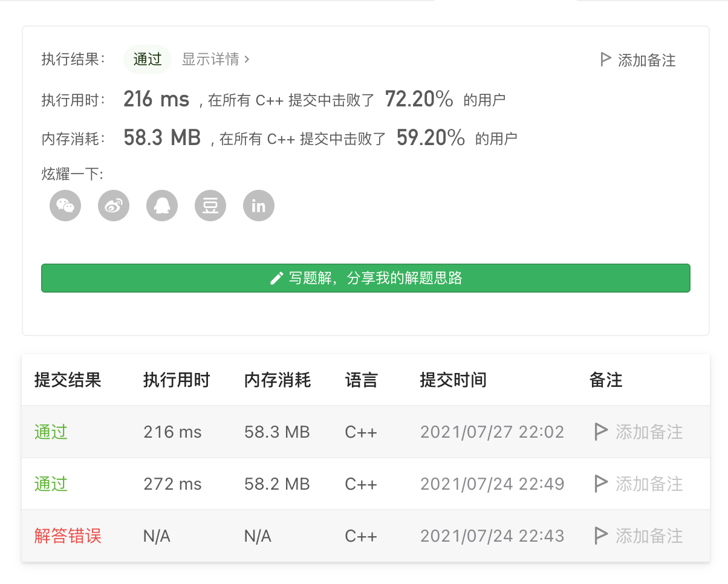Click the 提交结果 column header
The image size is (728, 584).
coord(68,380)
